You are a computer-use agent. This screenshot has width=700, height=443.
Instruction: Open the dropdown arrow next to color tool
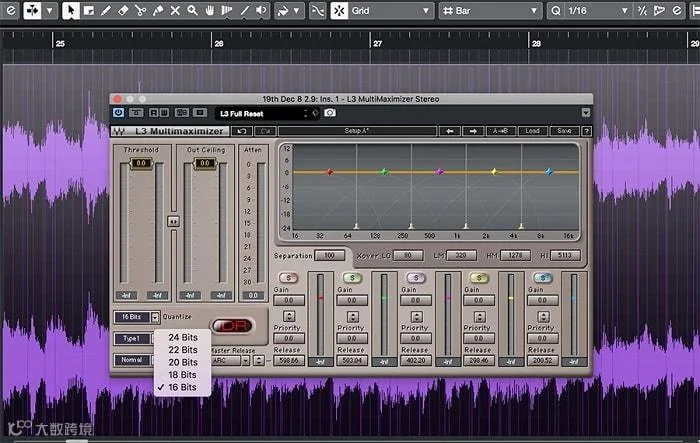pyautogui.click(x=296, y=10)
